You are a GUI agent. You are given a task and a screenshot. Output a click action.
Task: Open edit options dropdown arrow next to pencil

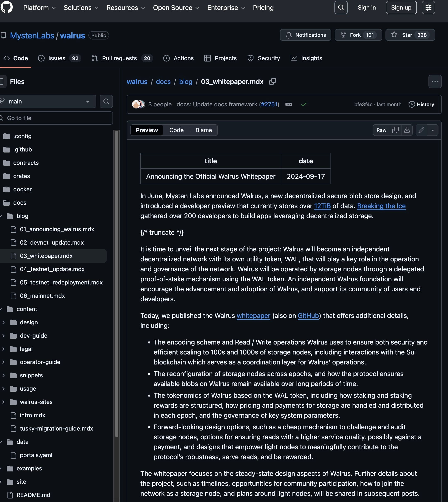[x=432, y=130]
